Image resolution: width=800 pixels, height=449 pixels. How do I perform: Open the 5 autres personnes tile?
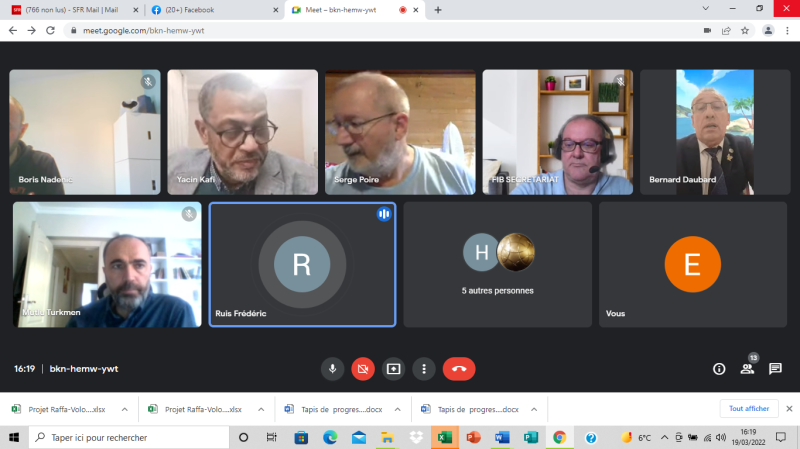497,264
